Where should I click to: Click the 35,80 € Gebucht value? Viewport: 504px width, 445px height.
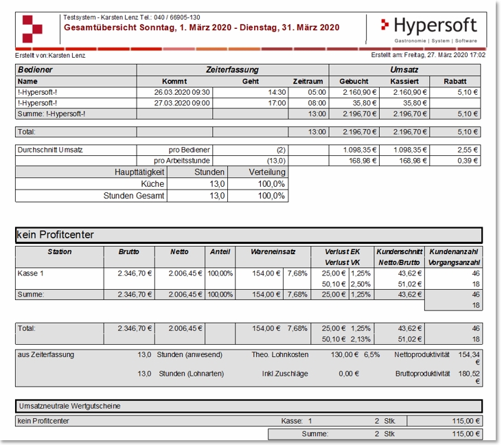point(364,103)
